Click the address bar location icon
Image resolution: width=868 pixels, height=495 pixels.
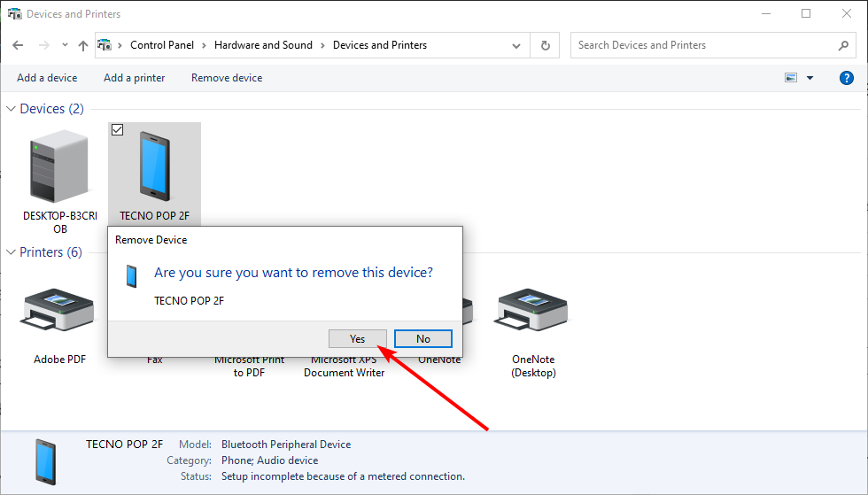105,45
